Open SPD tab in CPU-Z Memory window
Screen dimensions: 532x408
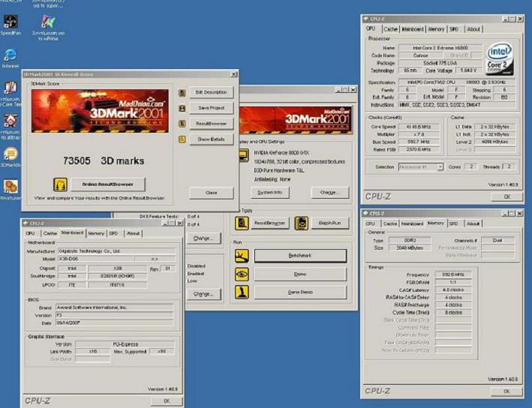click(x=454, y=223)
